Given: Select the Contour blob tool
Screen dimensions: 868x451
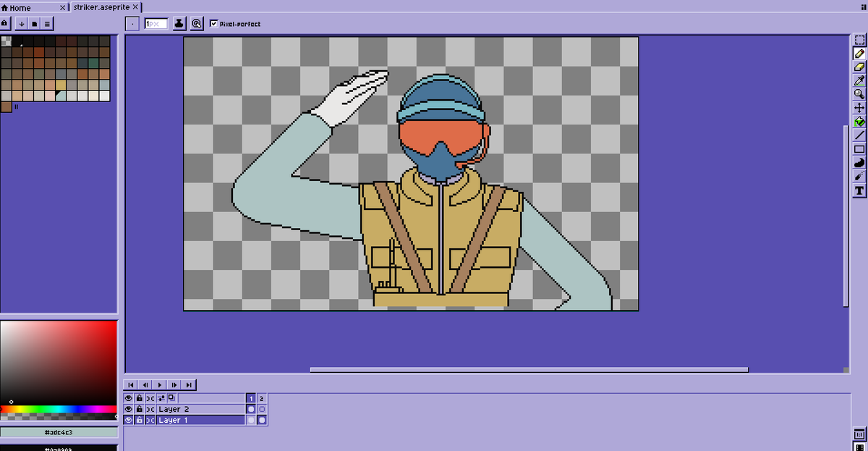Looking at the screenshot, I should 859,163.
